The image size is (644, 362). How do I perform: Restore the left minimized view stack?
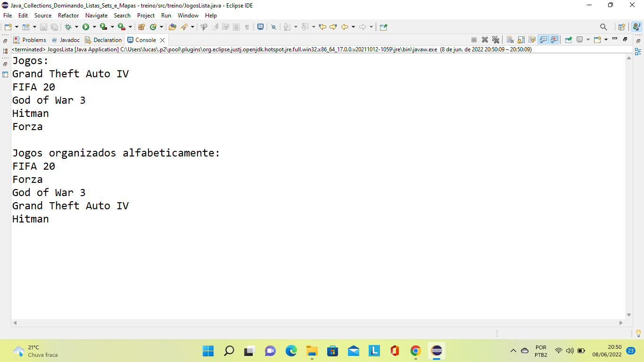point(5,41)
